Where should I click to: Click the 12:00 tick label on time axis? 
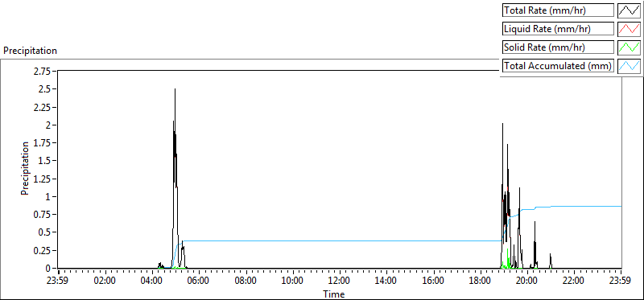(340, 282)
